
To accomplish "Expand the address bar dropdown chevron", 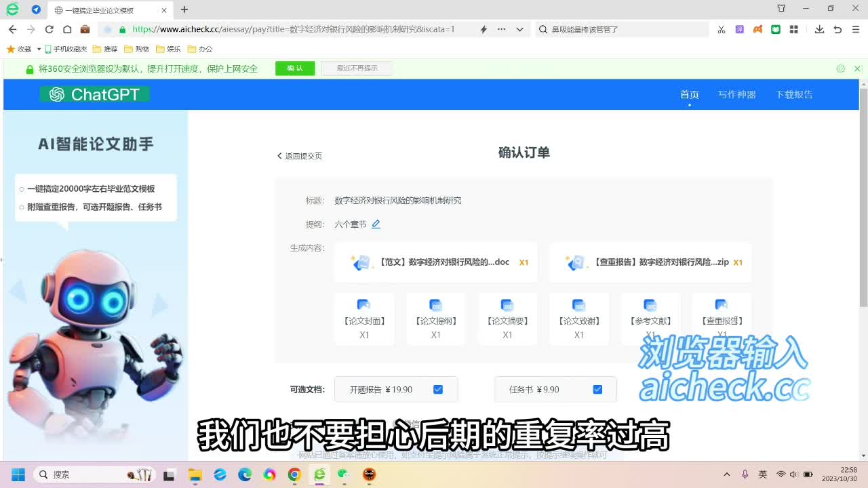I will (x=519, y=29).
